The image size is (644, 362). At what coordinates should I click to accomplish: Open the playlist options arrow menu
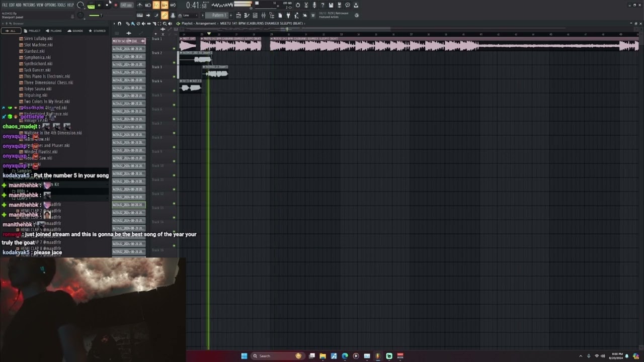[114, 24]
